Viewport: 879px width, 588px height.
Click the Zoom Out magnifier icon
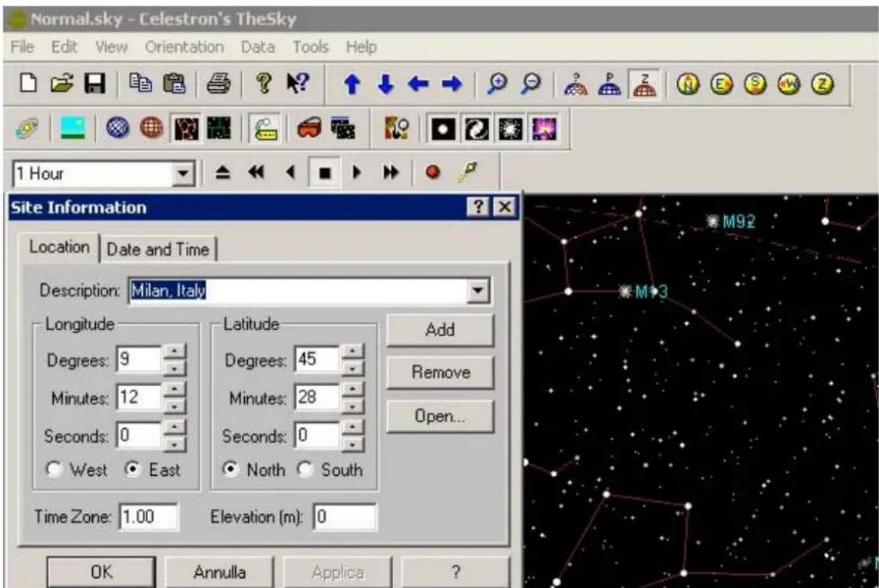530,84
